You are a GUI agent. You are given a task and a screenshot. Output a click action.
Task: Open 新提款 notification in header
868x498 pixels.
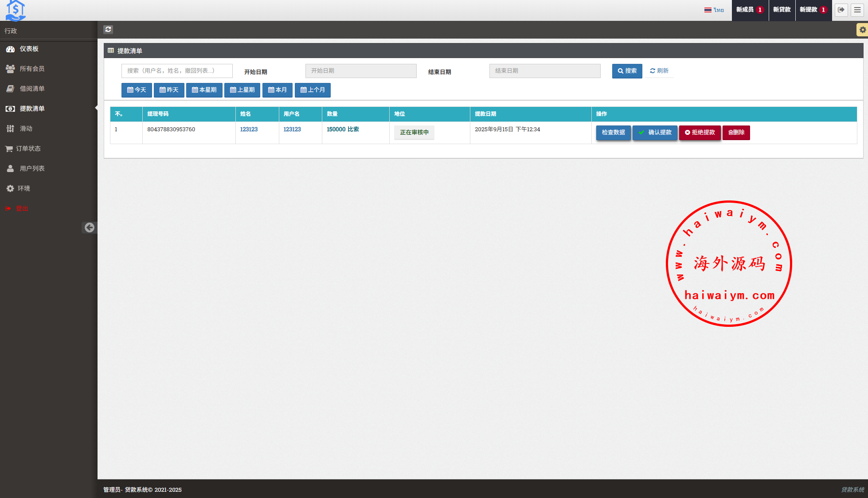click(x=813, y=10)
